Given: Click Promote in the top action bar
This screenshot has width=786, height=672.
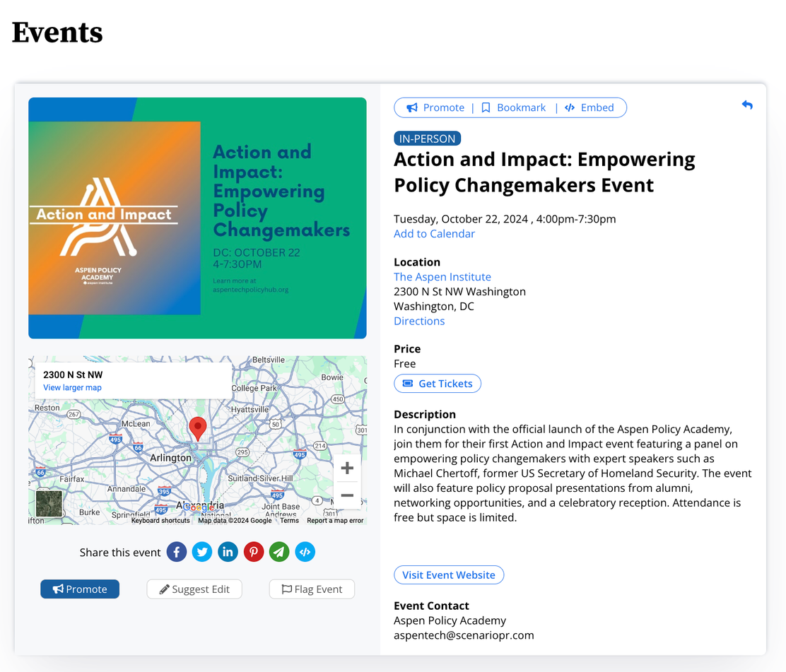Looking at the screenshot, I should click(435, 107).
